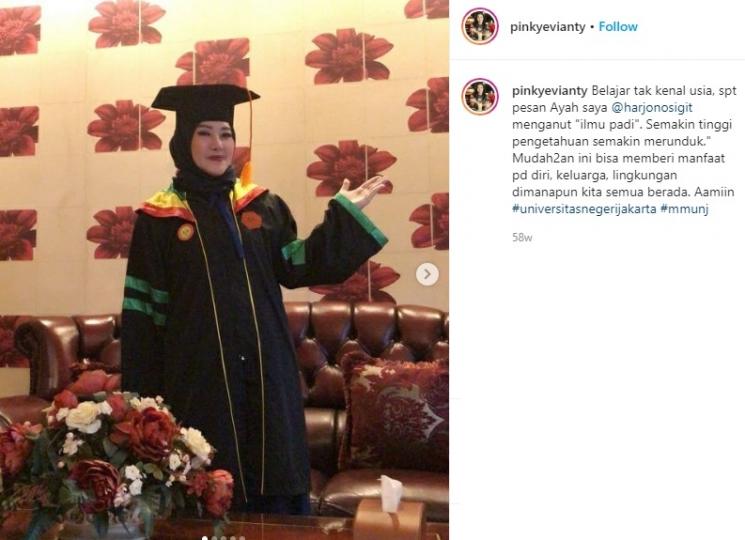The width and height of the screenshot is (745, 540).
Task: Select the fifth carousel dot indicator
Action: pos(242,538)
